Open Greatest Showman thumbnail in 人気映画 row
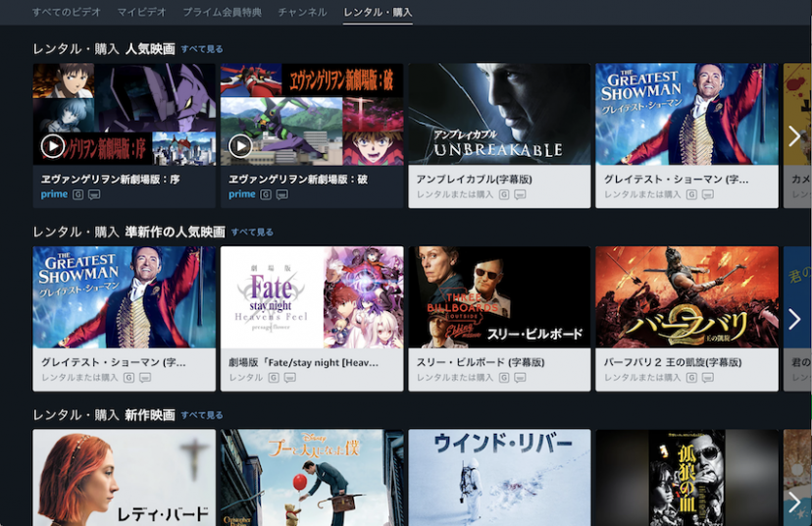Screen dimensions: 812x526 click(x=686, y=114)
